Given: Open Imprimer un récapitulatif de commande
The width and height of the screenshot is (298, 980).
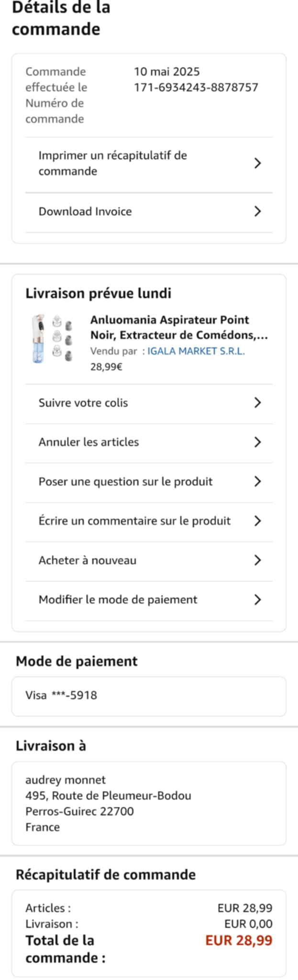Looking at the screenshot, I should pyautogui.click(x=113, y=163).
